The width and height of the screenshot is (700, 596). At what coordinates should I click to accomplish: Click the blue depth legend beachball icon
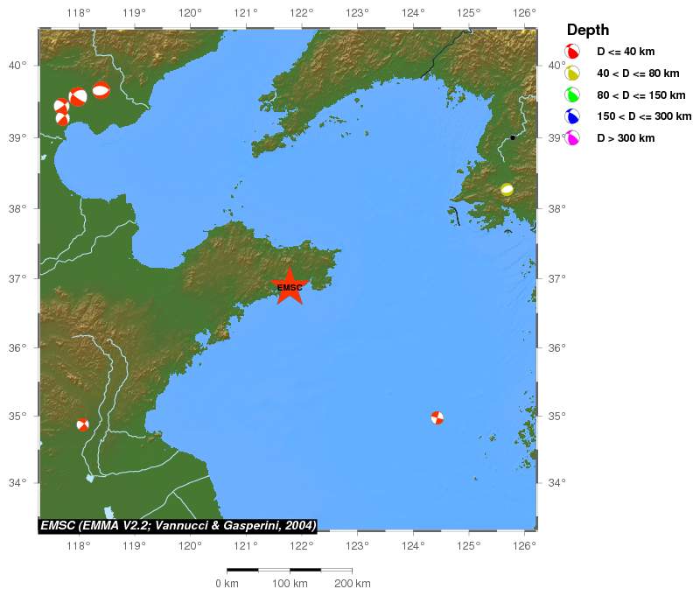tap(572, 116)
